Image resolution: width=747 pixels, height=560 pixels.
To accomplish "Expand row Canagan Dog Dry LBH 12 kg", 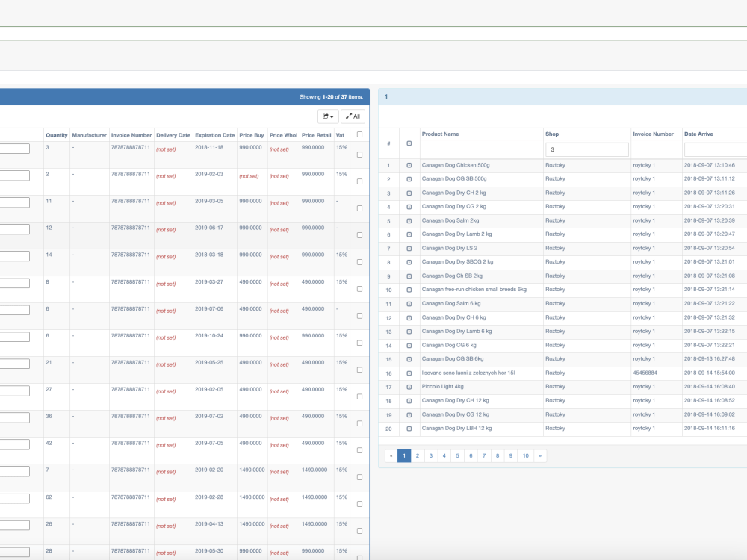I will point(409,429).
